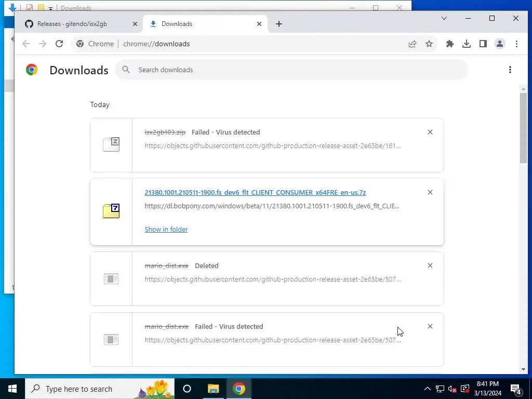Click the Deleted mario_dist.exe source URL
Screen dimensions: 532x399
tap(273, 279)
